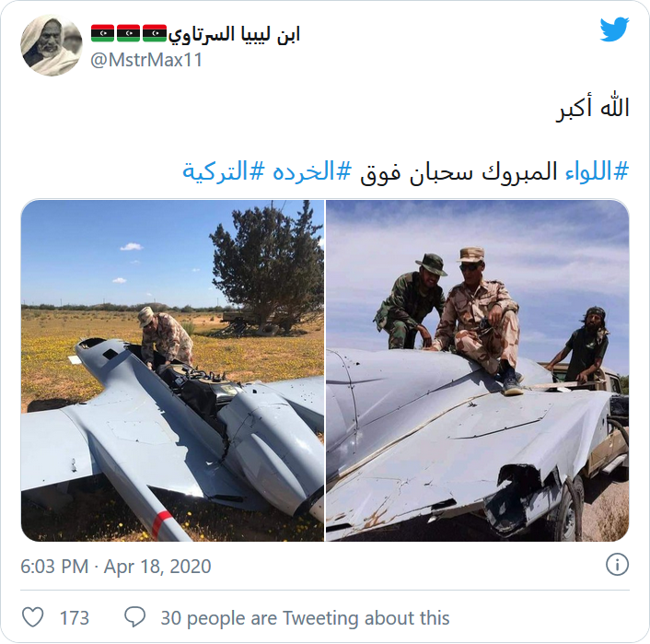
Task: View right photo of soldiers on drone
Action: 478,370
